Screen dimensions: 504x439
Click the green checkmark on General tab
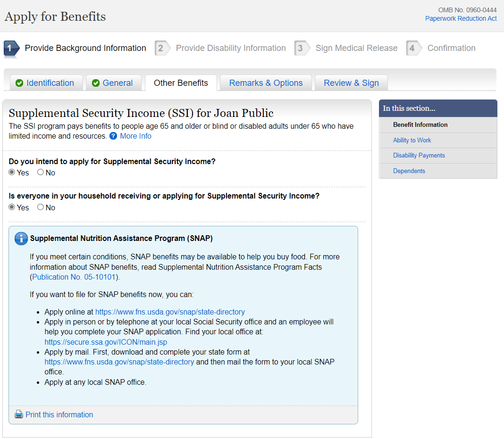point(96,83)
